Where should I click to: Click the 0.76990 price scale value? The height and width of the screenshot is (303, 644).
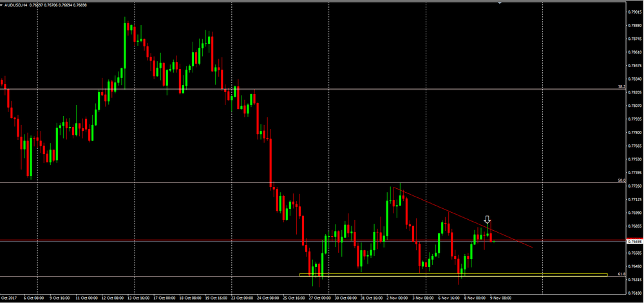point(636,213)
